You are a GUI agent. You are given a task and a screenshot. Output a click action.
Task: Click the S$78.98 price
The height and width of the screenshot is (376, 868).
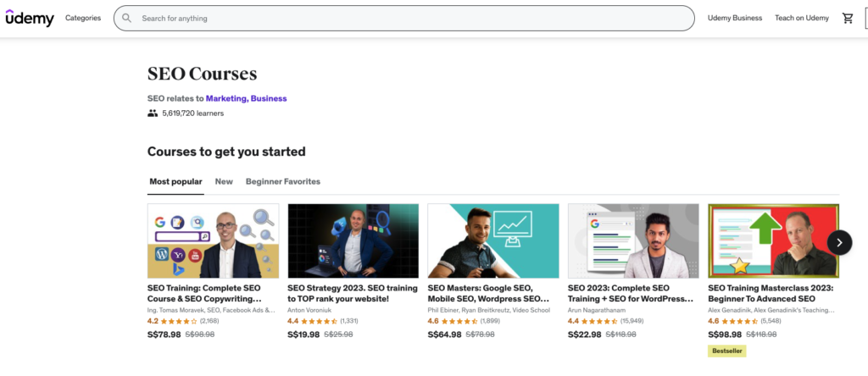coord(164,335)
